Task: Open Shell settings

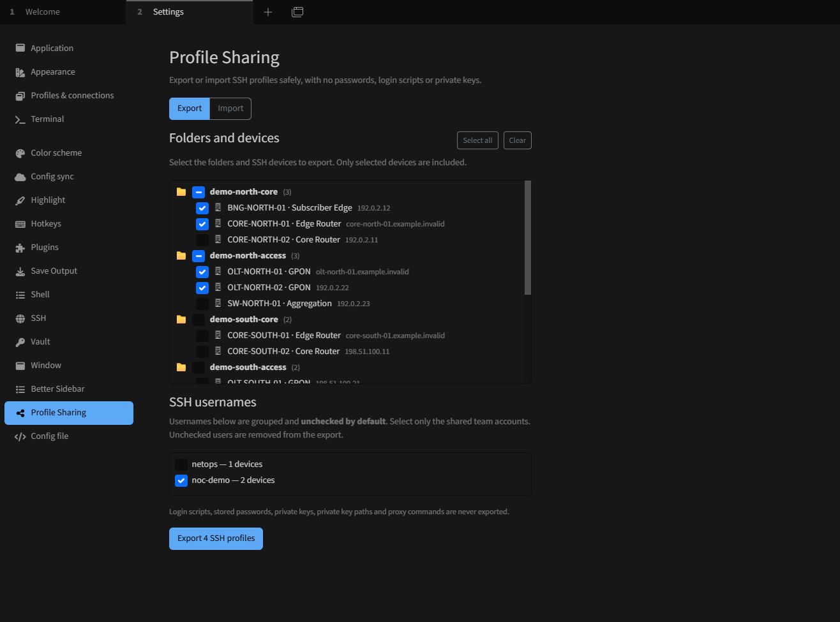Action: pos(69,294)
